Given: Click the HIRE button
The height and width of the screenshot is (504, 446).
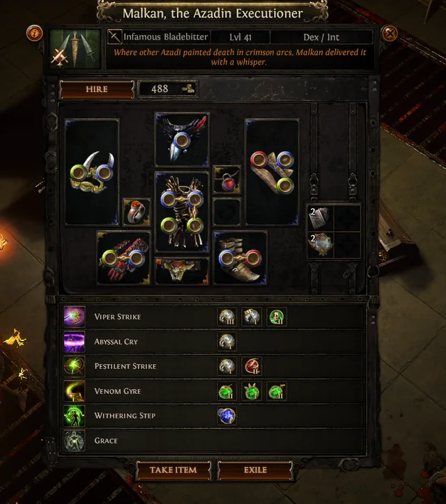Looking at the screenshot, I should [97, 89].
